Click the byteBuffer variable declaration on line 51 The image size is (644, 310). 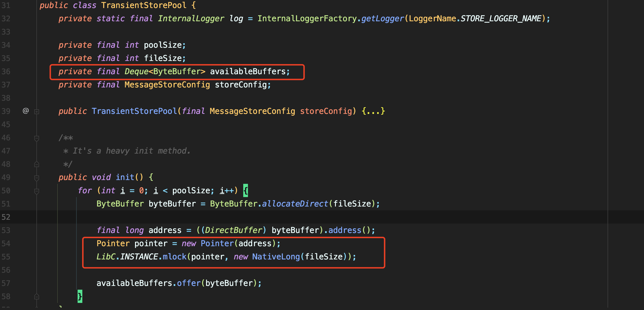click(172, 204)
